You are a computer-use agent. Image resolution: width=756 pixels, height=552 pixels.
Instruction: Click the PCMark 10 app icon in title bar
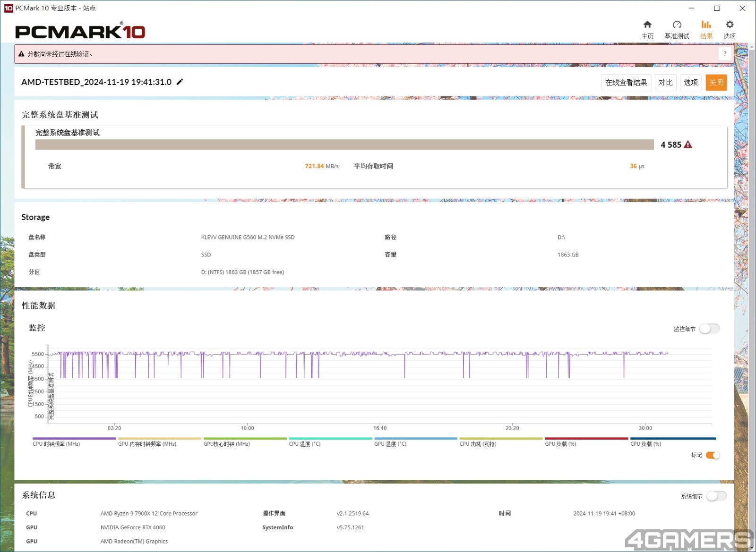point(9,8)
